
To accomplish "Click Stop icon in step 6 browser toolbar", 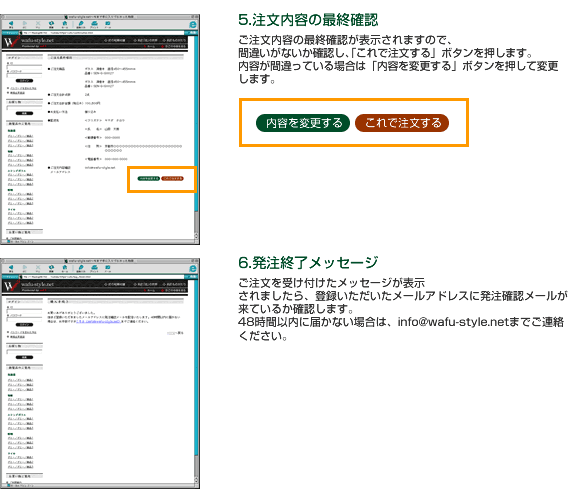I will 38,268.
